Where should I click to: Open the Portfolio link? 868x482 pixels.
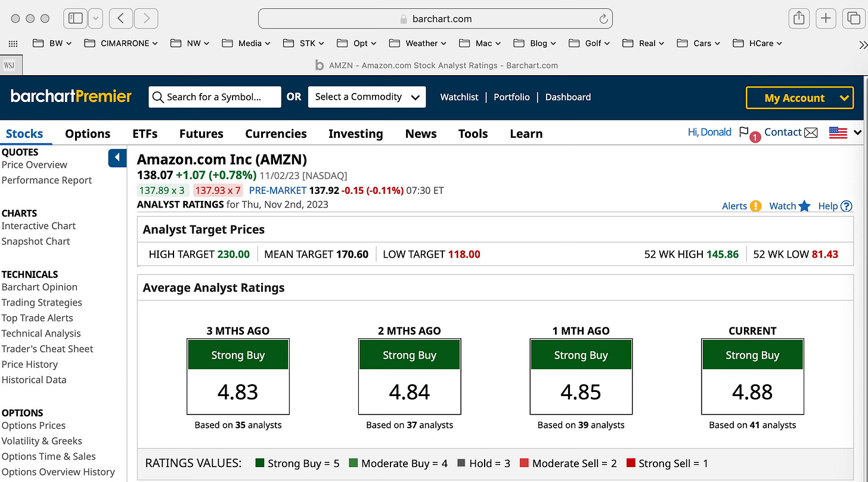(511, 97)
